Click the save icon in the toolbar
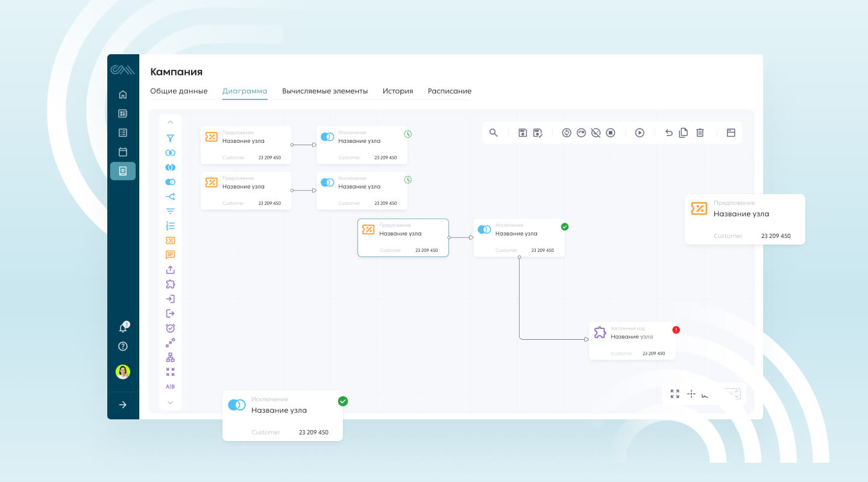 tap(523, 133)
